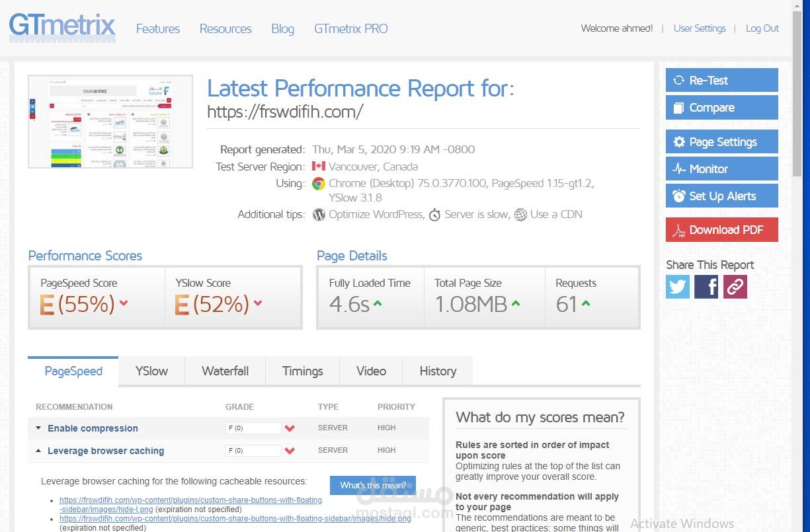Share report via Facebook icon
The width and height of the screenshot is (810, 532).
(x=706, y=287)
